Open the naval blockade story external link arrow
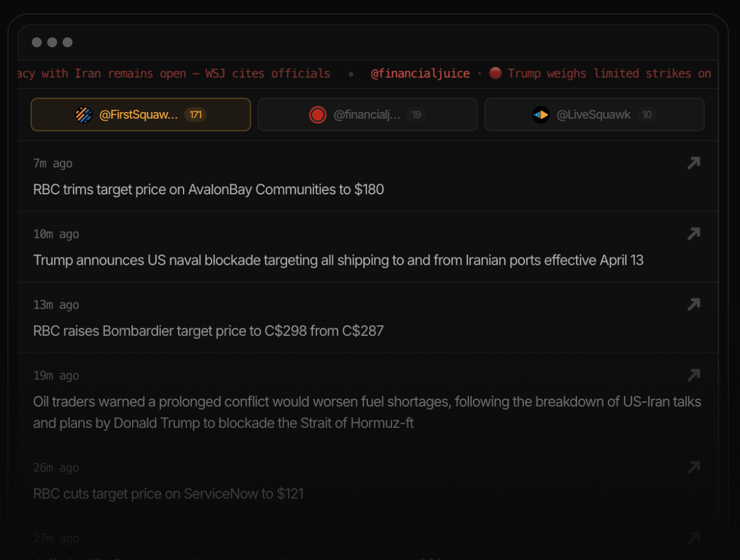Viewport: 740px width, 560px height. tap(694, 234)
